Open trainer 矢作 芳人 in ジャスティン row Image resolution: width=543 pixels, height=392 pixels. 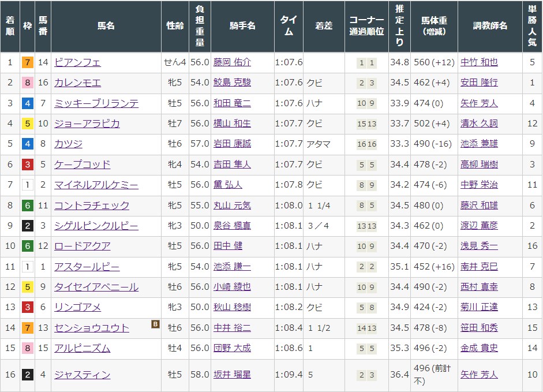click(x=479, y=375)
